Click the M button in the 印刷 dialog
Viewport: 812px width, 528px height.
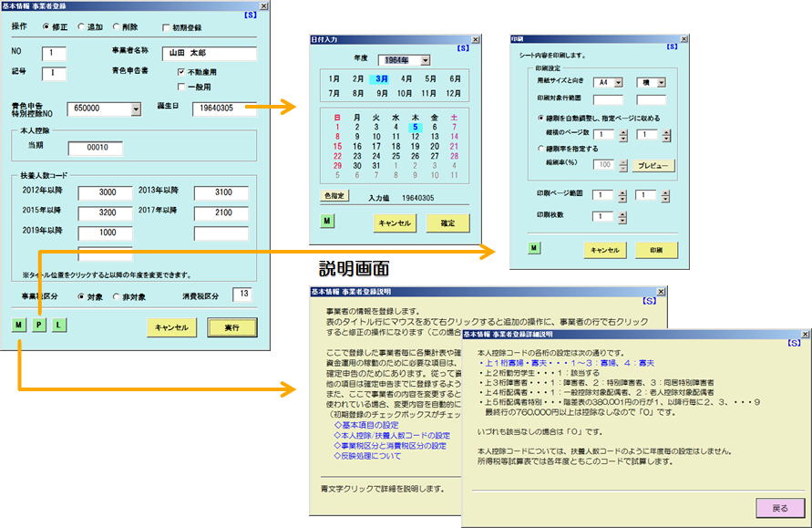tap(534, 248)
